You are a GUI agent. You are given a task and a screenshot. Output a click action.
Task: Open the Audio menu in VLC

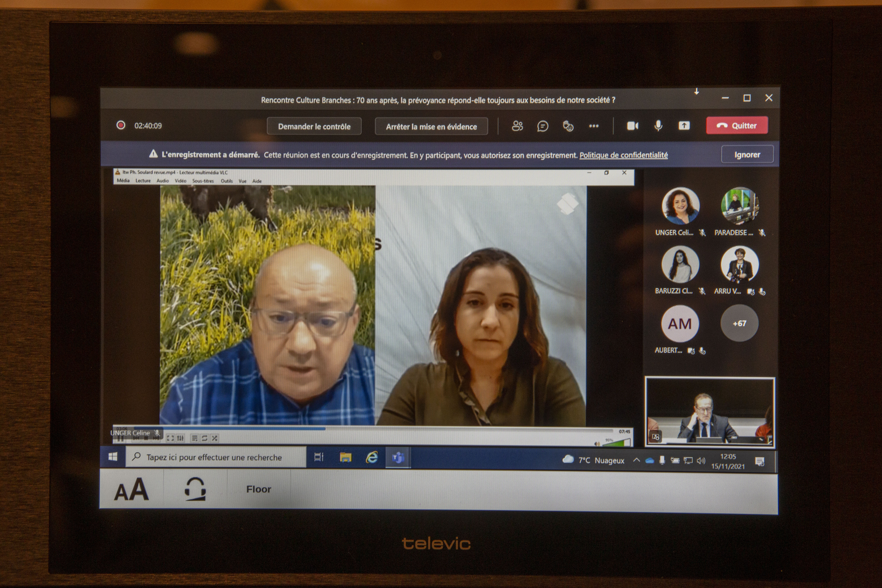point(163,181)
